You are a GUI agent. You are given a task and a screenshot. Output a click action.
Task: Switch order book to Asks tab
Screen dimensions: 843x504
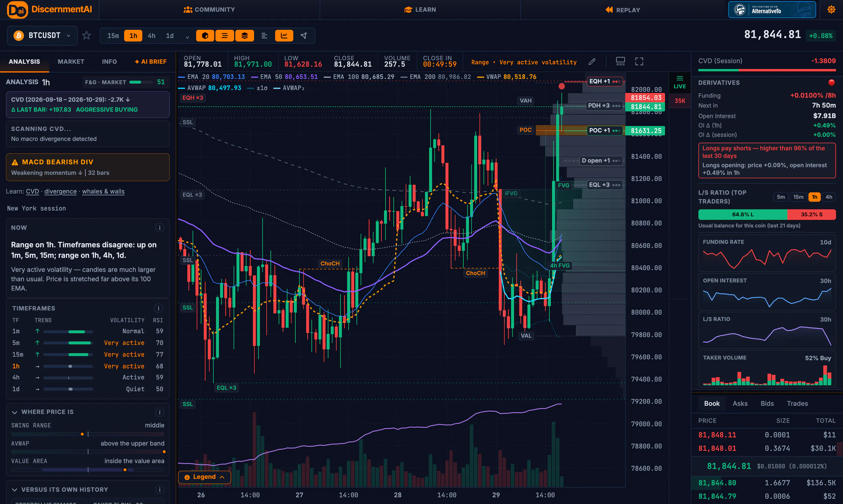(740, 404)
